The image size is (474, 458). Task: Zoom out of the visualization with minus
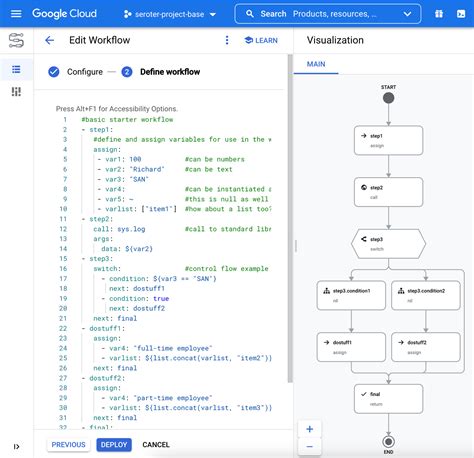310,446
